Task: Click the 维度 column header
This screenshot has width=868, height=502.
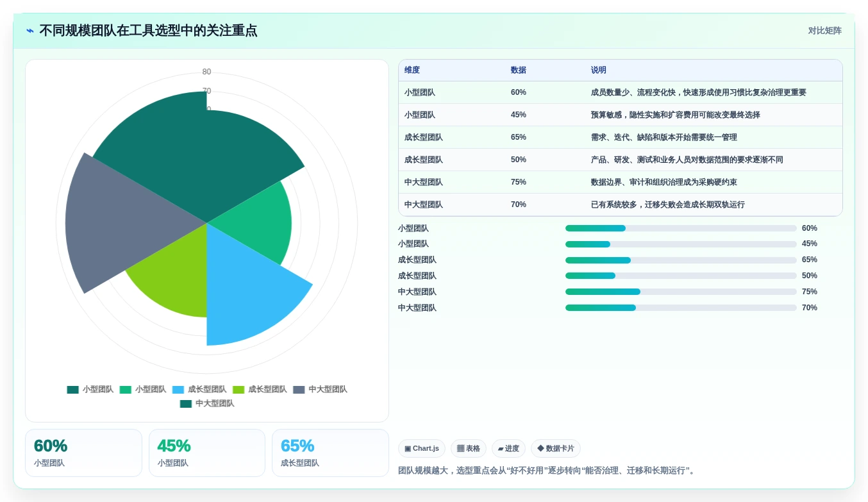Action: pyautogui.click(x=412, y=70)
